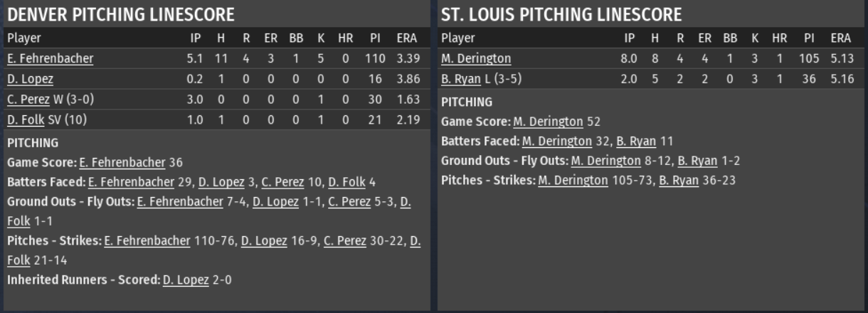
Task: Click Player column header in Denver table
Action: coord(24,38)
